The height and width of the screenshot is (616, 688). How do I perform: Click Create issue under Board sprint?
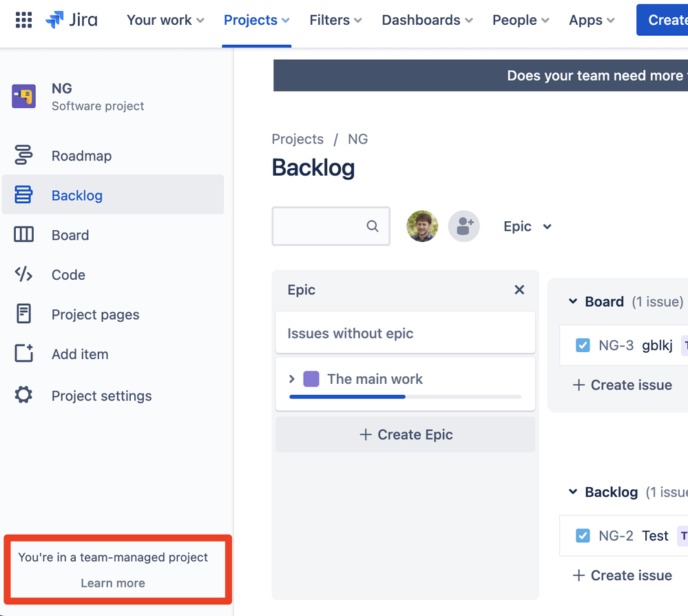[x=622, y=385]
